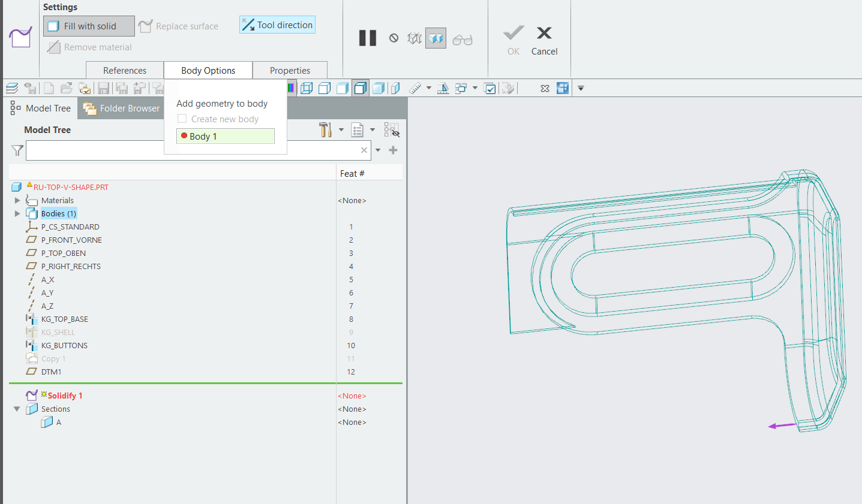Click the appearance color swatch in toolbar

(x=290, y=87)
